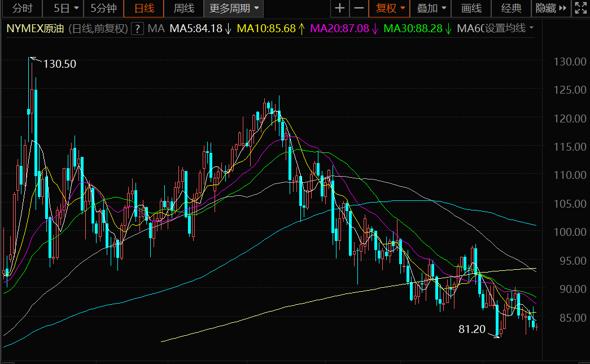Switch to the 分时 tab

click(22, 8)
